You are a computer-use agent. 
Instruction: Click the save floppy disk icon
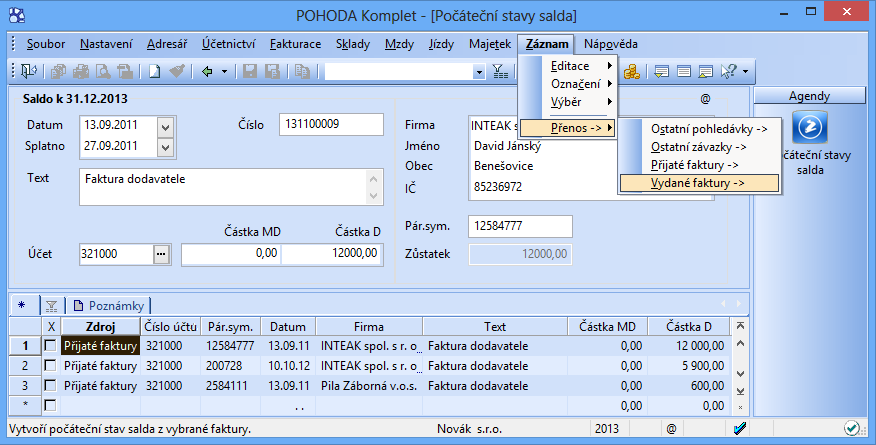[250, 71]
